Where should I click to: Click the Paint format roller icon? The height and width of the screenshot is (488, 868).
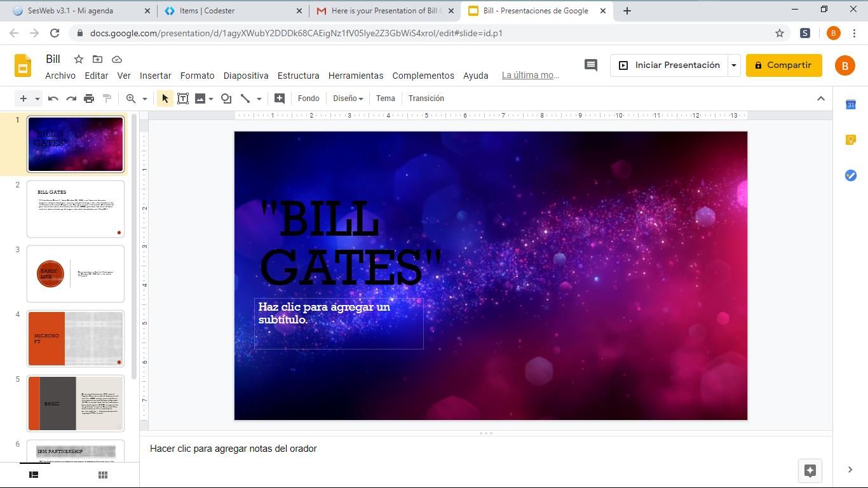[x=107, y=98]
